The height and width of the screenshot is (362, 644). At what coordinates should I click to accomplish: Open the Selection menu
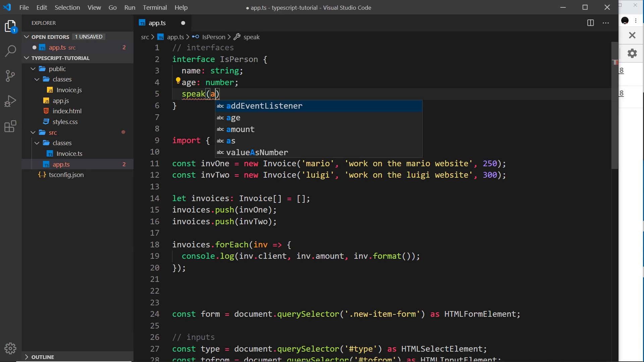click(x=67, y=7)
